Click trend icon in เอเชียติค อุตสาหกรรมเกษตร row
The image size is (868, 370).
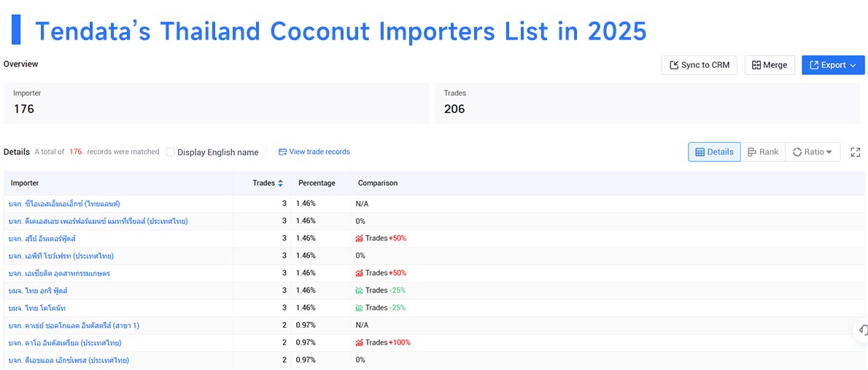tap(359, 273)
